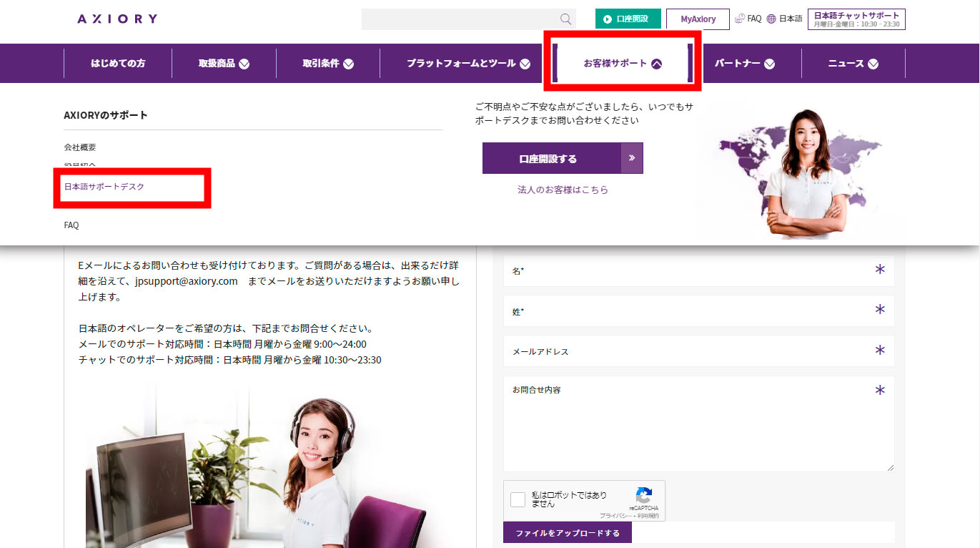Expand the パートナー menu chevron
980x548 pixels.
(769, 64)
